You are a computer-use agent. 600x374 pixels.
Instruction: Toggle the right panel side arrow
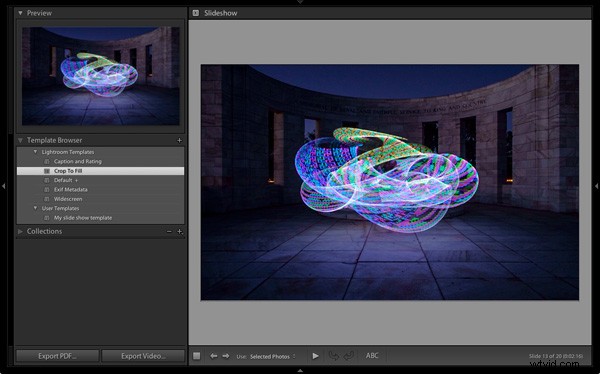(597, 186)
